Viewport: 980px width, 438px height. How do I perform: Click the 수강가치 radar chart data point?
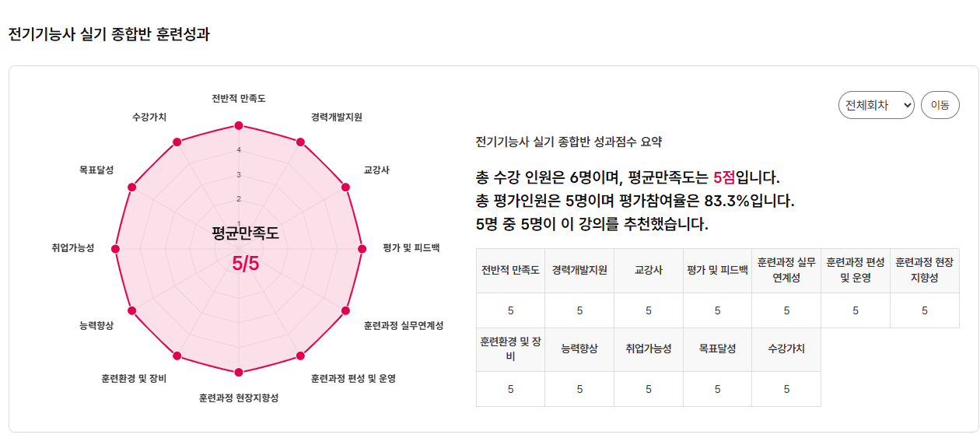[x=177, y=142]
